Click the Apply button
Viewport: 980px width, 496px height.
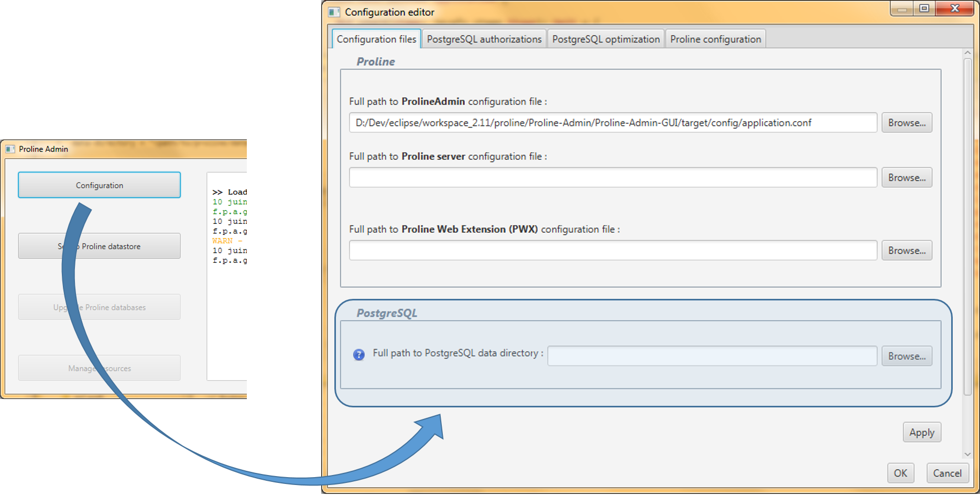922,433
